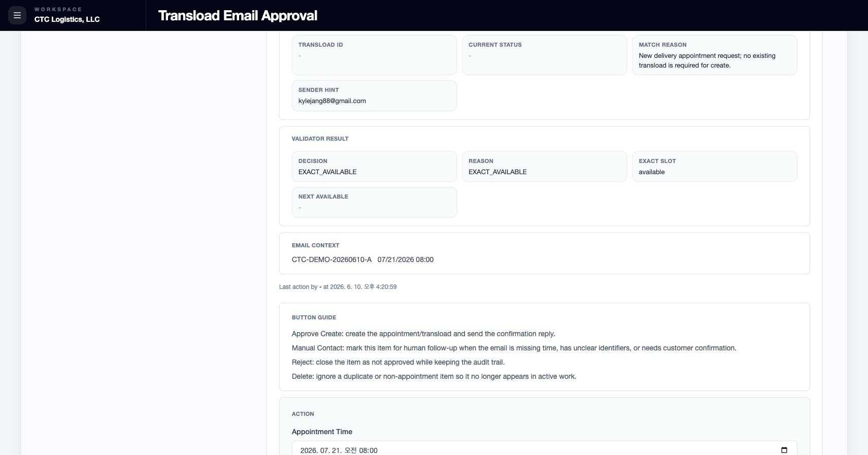Click the Reason value EXACT_AVAILABLE
The image size is (868, 455).
click(x=497, y=172)
